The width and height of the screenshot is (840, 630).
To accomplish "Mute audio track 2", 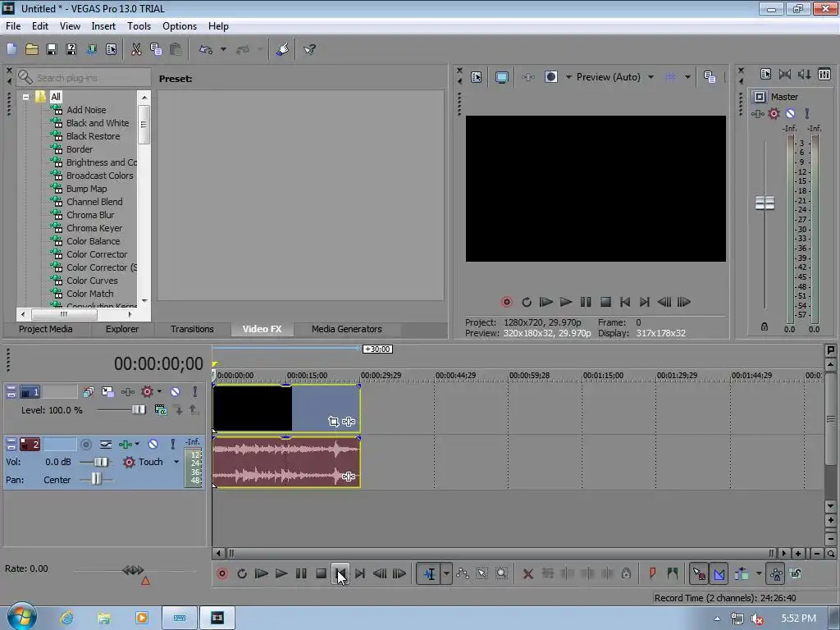I will (153, 444).
